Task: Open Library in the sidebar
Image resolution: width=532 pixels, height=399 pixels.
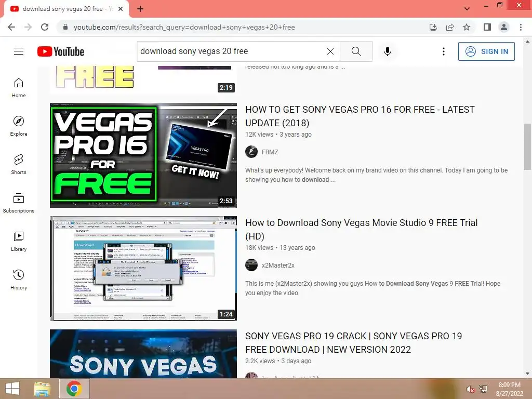Action: (19, 241)
